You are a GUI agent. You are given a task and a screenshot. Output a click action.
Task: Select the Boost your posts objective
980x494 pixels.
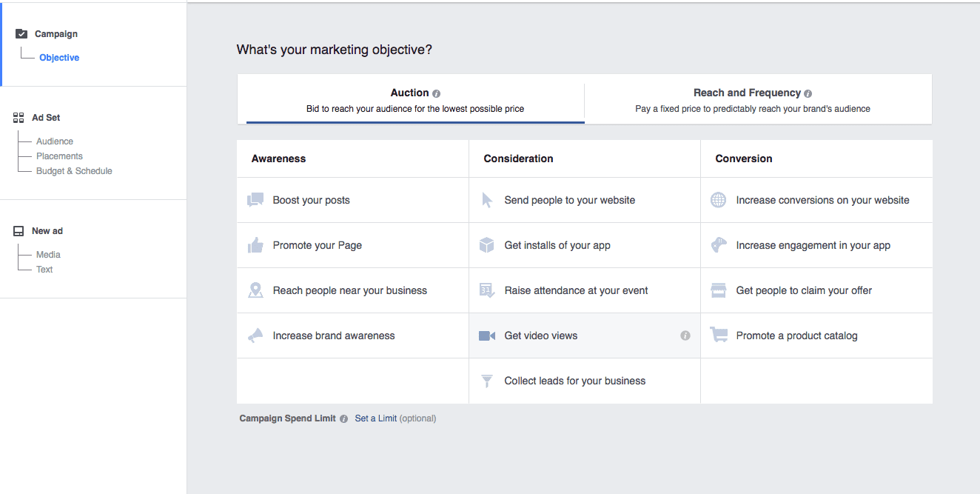(352, 200)
